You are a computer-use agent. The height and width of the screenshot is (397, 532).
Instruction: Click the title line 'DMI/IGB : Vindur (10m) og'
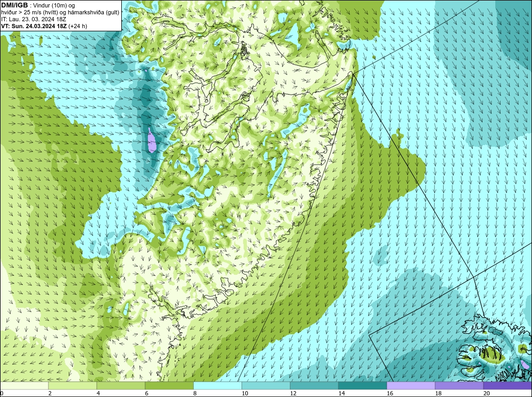tap(38, 5)
